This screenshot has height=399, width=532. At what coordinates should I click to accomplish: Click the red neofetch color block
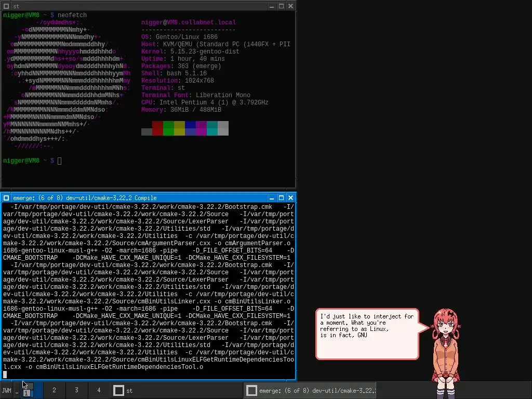coord(158,128)
